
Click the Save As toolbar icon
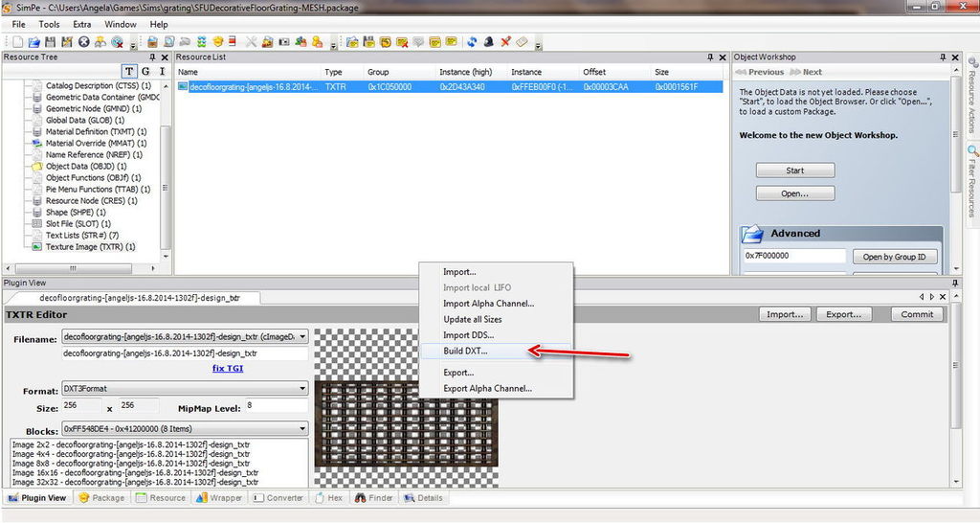point(67,42)
